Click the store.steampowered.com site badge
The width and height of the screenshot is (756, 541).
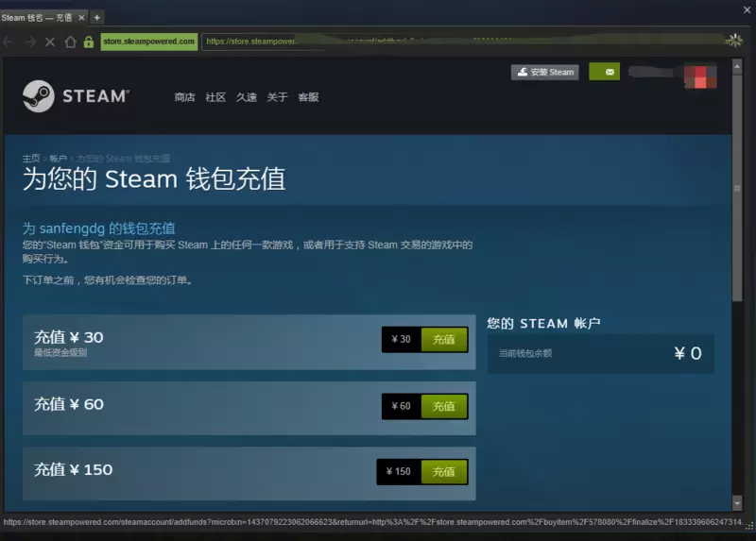[x=149, y=42]
